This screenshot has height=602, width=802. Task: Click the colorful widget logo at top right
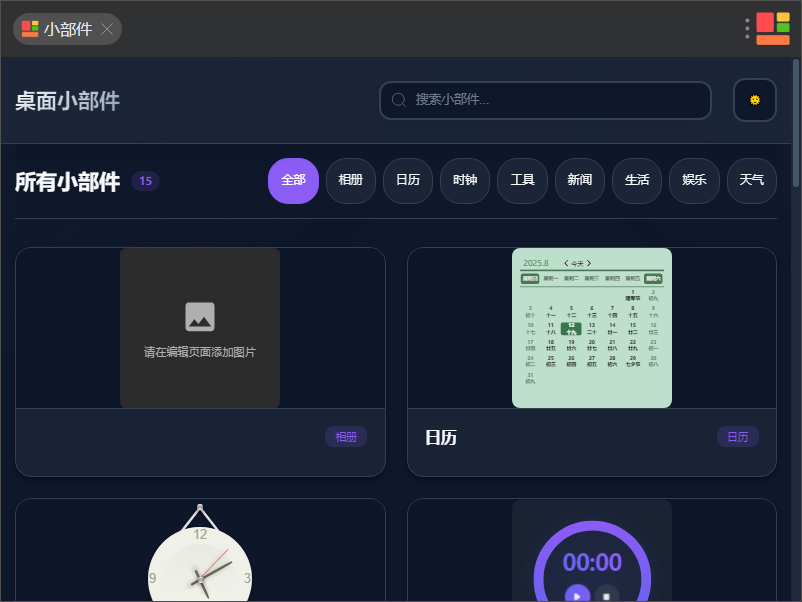(773, 29)
